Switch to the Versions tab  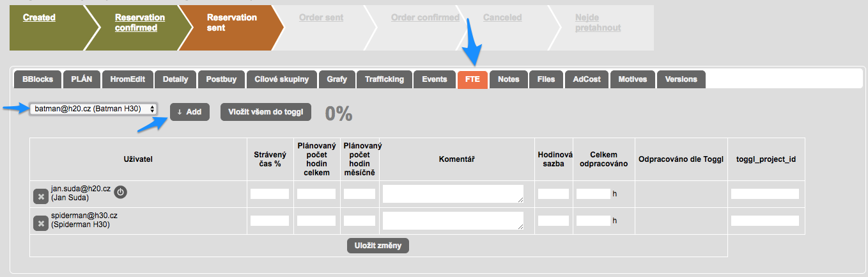pos(681,79)
